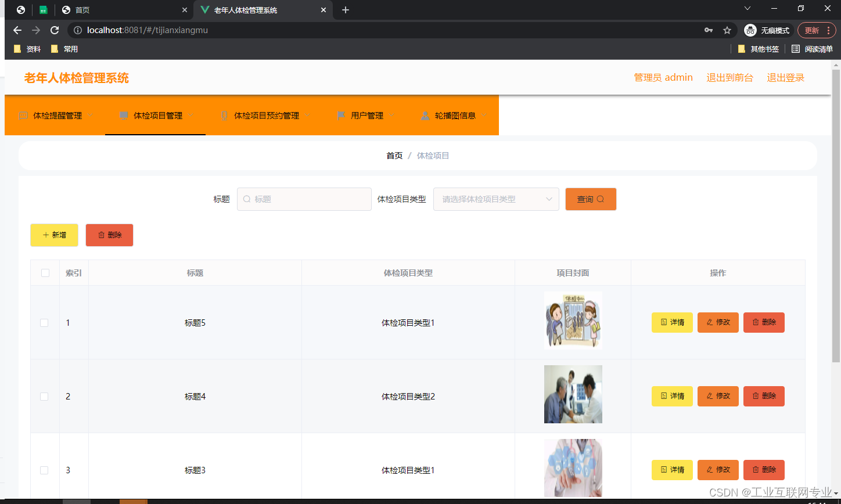Check the checkbox for row 标题5
841x504 pixels.
[44, 323]
